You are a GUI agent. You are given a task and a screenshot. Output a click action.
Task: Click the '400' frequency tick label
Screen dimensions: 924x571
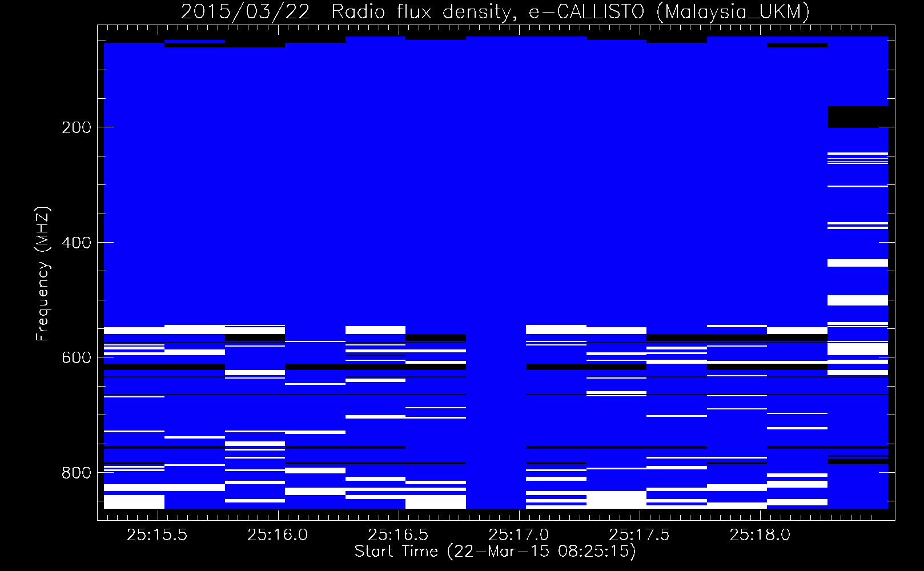coord(77,243)
